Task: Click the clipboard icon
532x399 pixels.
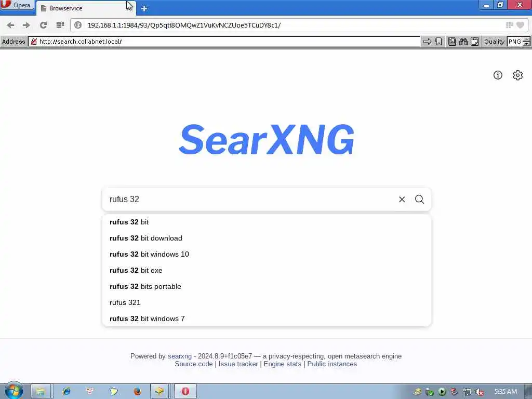Action: 475,42
